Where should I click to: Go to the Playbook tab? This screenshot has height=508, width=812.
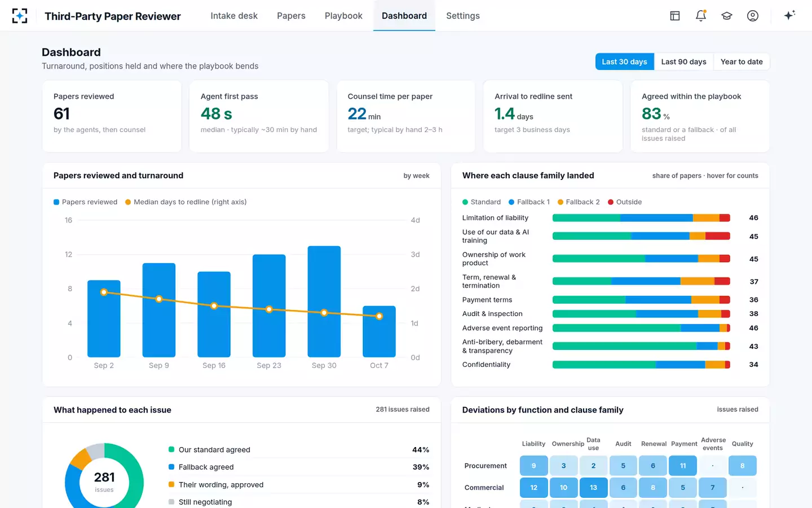click(343, 16)
